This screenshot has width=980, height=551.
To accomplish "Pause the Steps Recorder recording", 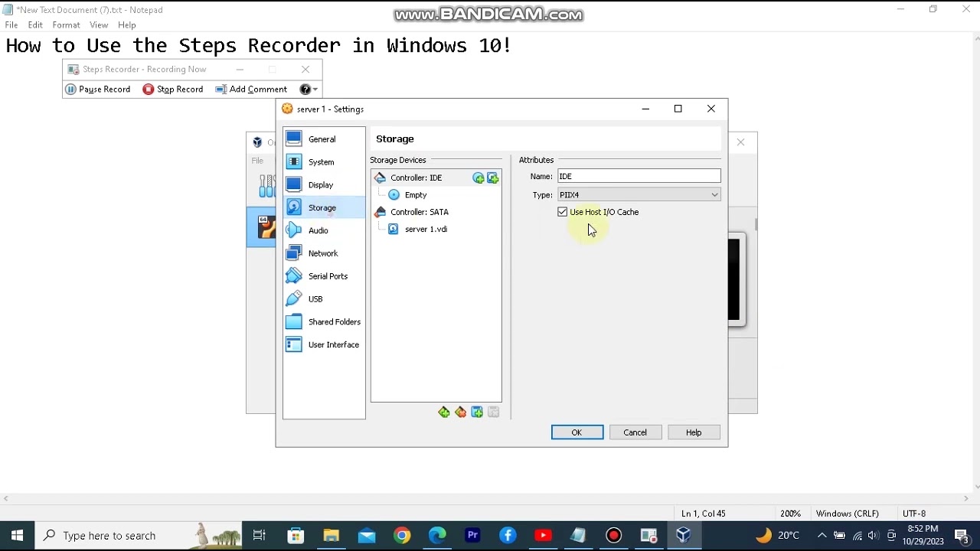I will [x=98, y=90].
